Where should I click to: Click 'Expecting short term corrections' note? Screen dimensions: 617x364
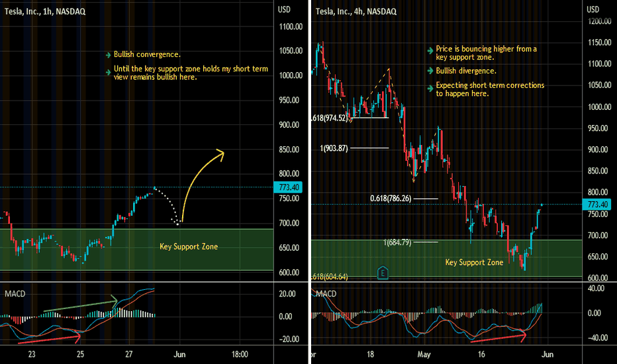pyautogui.click(x=490, y=89)
